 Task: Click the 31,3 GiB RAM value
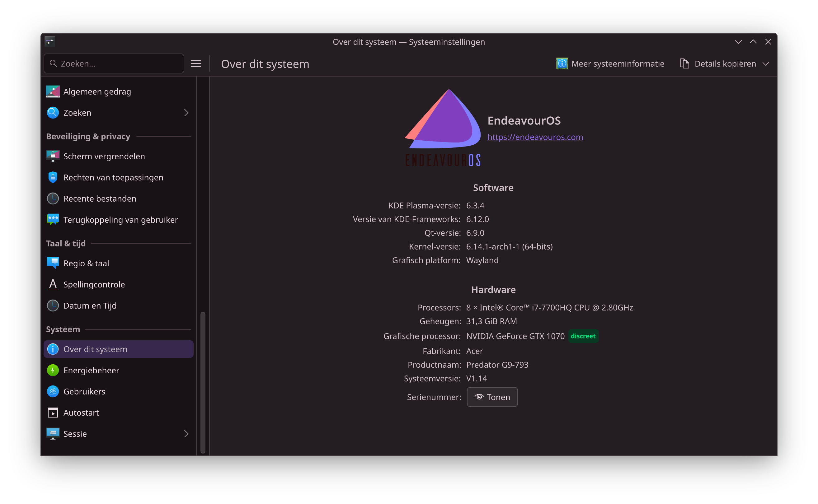click(491, 321)
